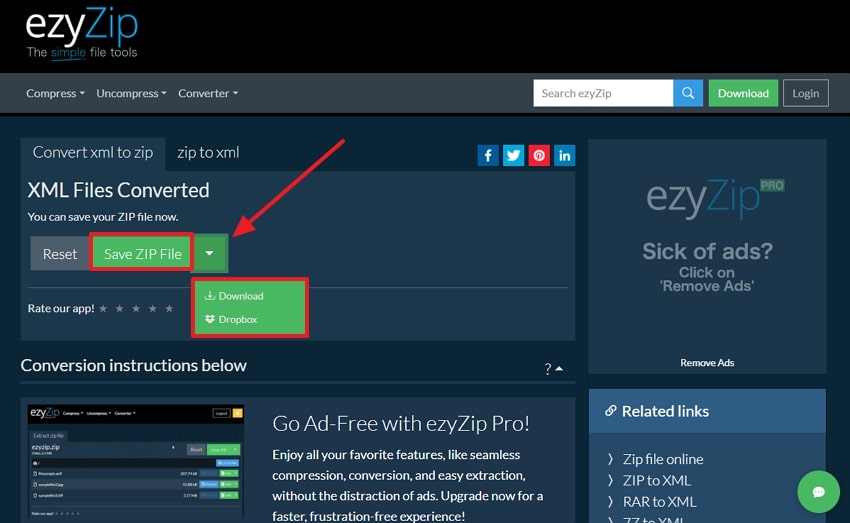Click the search magnifier button
Image resolution: width=850 pixels, height=523 pixels.
click(x=688, y=93)
